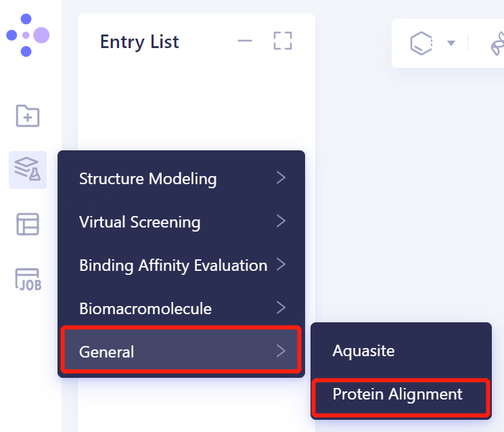This screenshot has width=504, height=432.
Task: Click the protein ribbon toolbar icon
Action: click(x=497, y=43)
